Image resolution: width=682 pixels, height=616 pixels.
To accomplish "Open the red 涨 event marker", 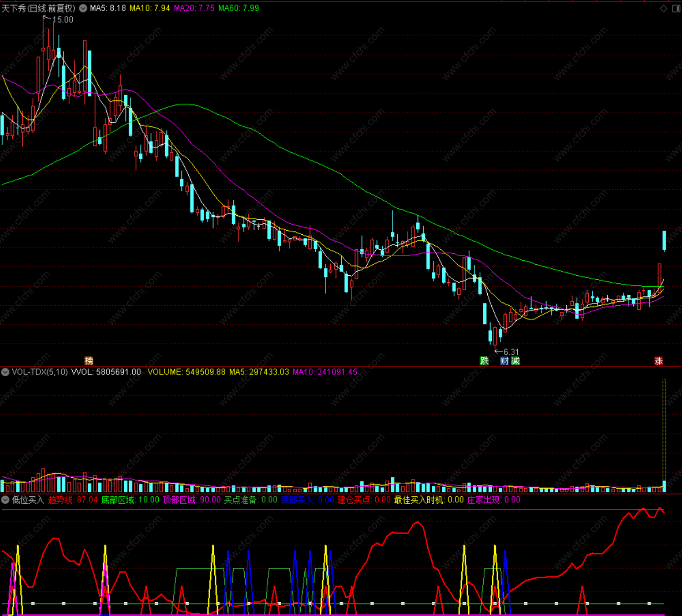I will point(658,361).
